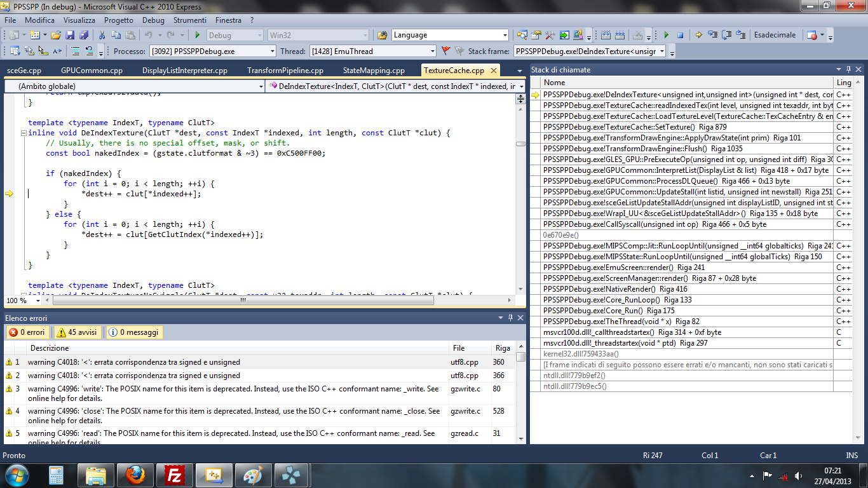Viewport: 868px width, 488px height.
Task: Select warning 3 about 'write' POSIX name
Action: click(x=261, y=393)
